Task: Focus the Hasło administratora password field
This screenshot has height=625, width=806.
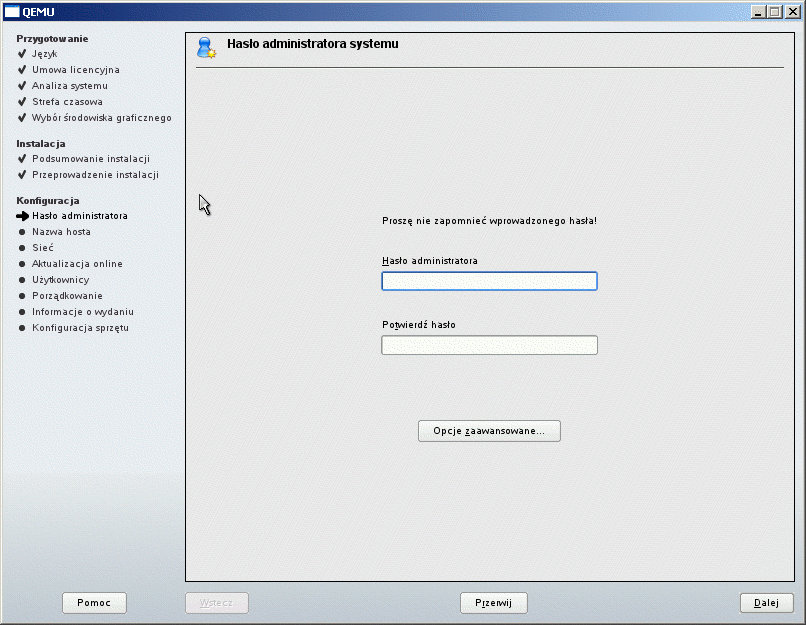Action: click(489, 281)
